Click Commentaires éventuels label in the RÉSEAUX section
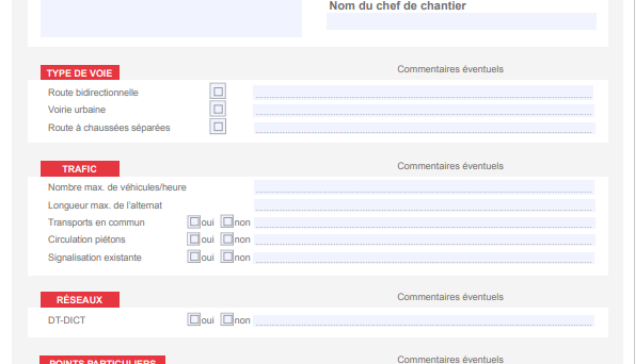The height and width of the screenshot is (364, 635). [450, 297]
